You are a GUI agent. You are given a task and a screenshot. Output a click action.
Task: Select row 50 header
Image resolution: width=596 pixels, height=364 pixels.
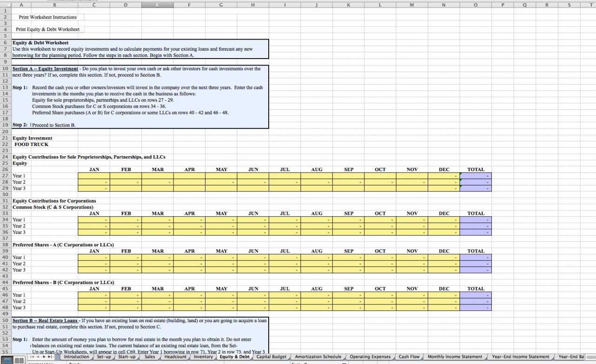pos(5,320)
